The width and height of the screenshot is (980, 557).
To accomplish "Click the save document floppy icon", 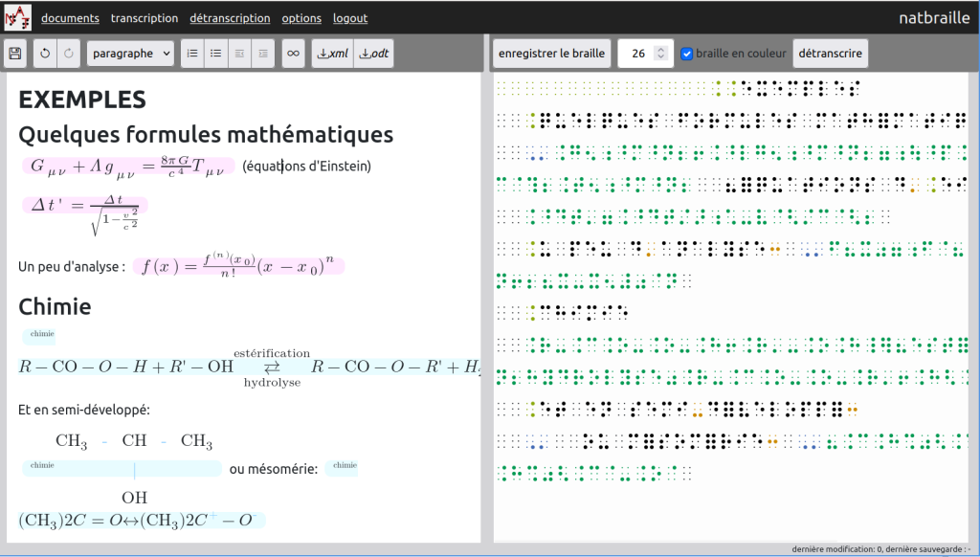I will pyautogui.click(x=16, y=54).
